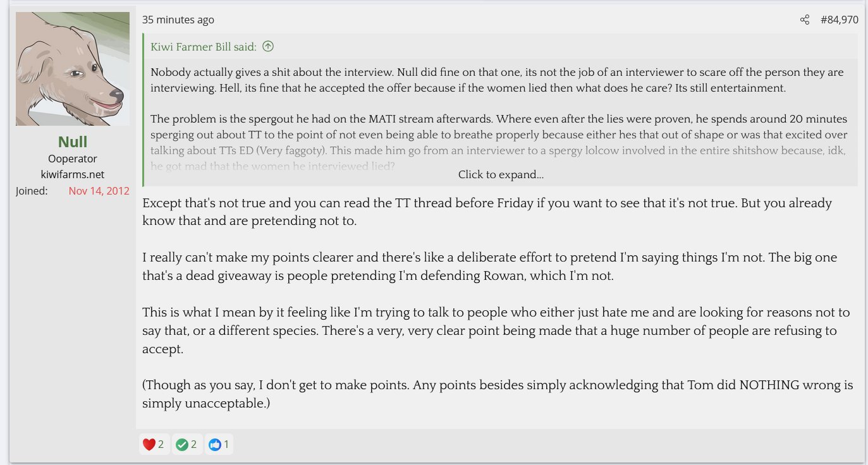Open post permalink #84,970

point(839,20)
